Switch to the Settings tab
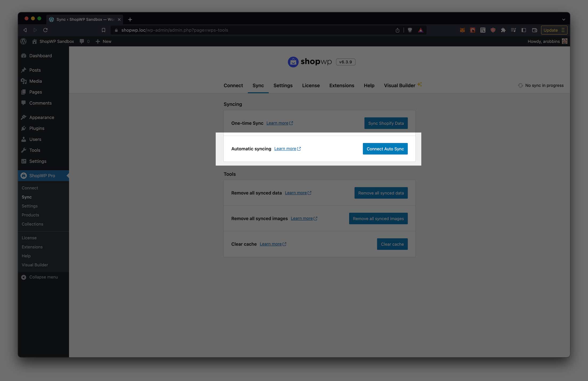Image resolution: width=588 pixels, height=381 pixels. coord(283,86)
